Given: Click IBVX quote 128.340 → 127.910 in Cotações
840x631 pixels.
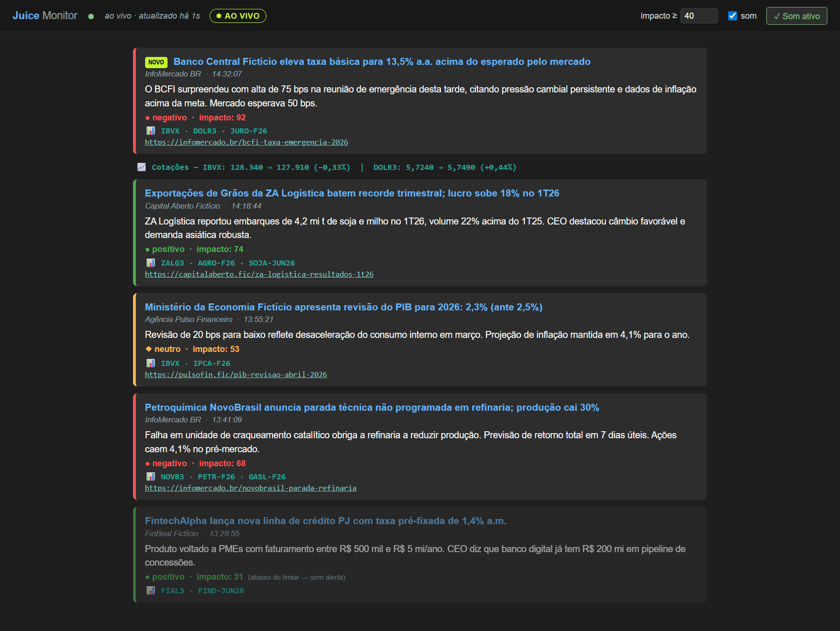Looking at the screenshot, I should coord(276,167).
